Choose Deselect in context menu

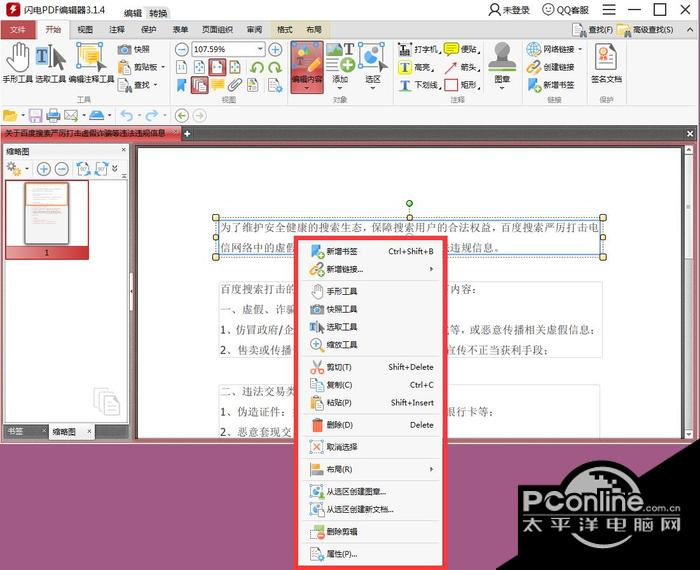tap(371, 447)
